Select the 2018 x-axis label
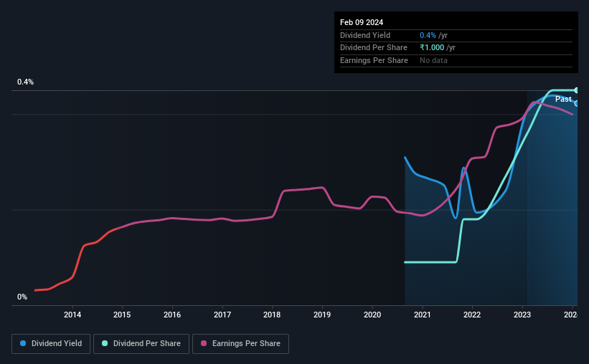Viewport: 589px width, 364px height. [x=272, y=315]
